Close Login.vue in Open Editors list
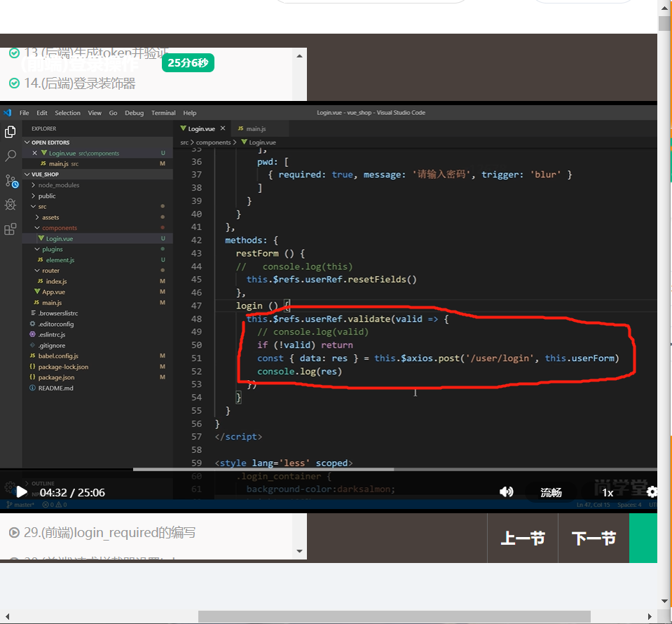 (x=35, y=153)
